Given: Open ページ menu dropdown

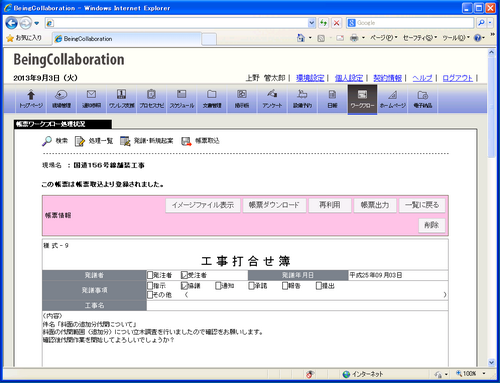Looking at the screenshot, I should tap(383, 38).
